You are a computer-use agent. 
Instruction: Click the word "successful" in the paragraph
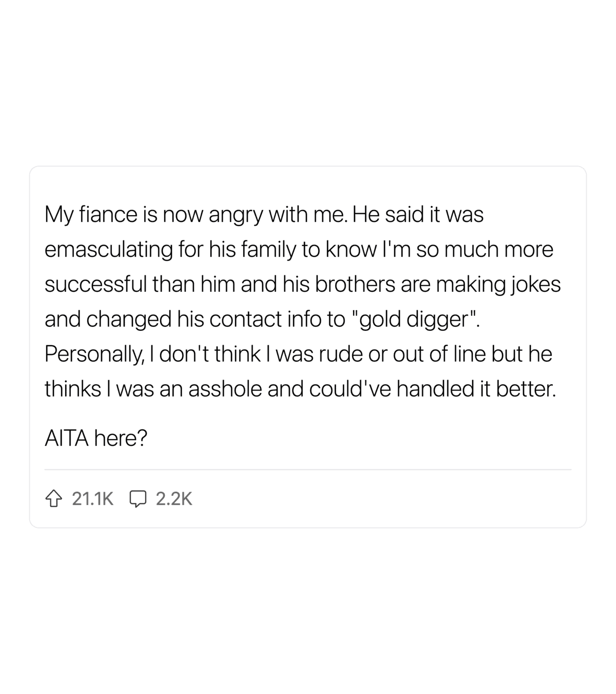tap(95, 285)
